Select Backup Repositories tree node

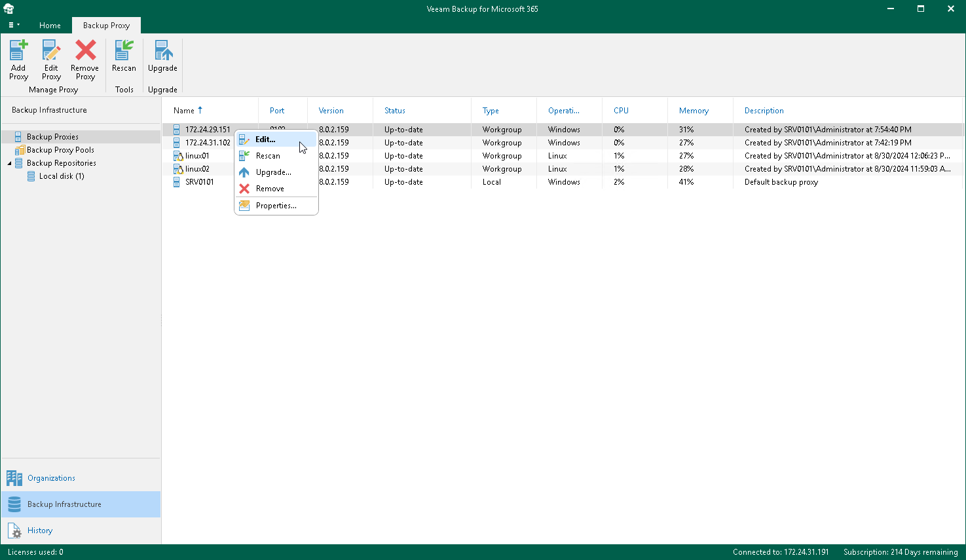(62, 163)
